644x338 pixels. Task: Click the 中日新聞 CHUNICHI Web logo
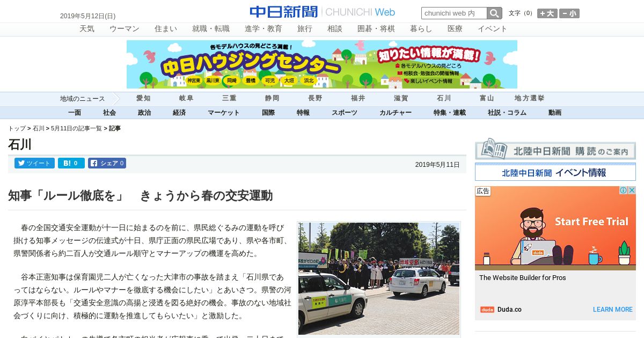(322, 12)
